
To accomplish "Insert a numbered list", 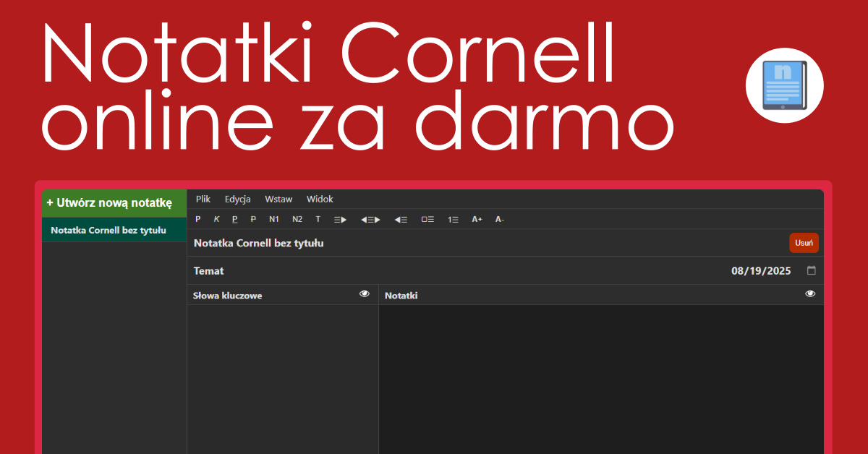I will pos(454,219).
